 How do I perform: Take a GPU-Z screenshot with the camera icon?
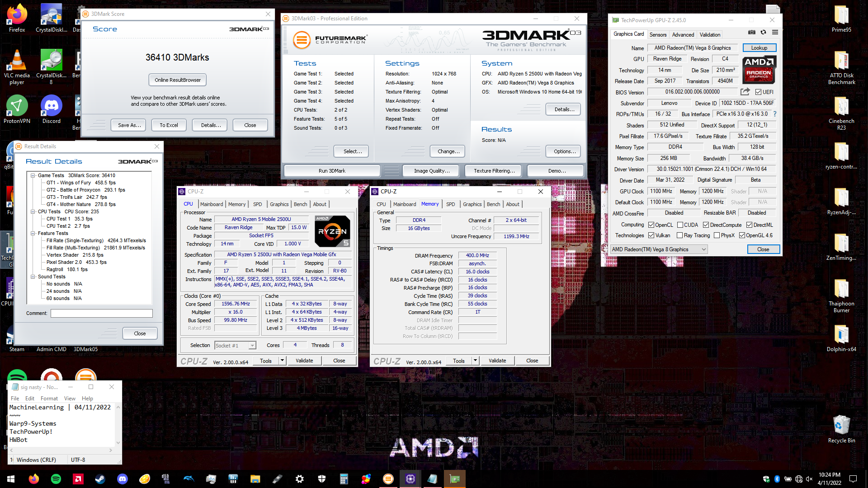[751, 33]
